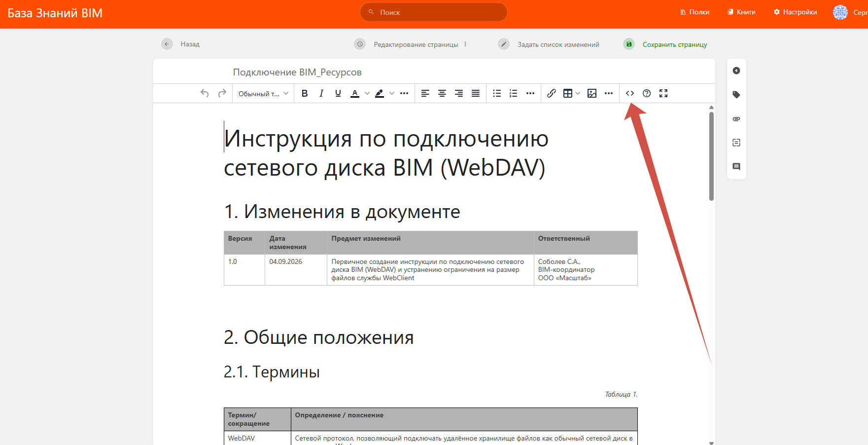Insert a numbered list
The height and width of the screenshot is (445, 868).
(514, 93)
